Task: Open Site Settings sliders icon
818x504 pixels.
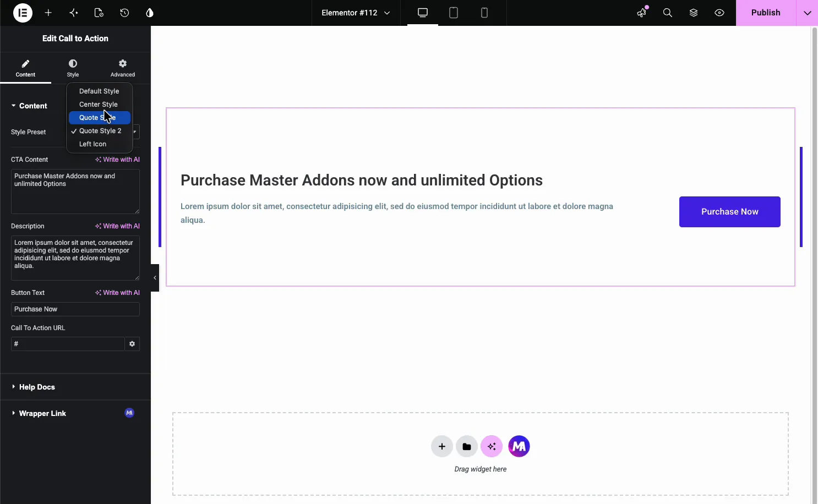Action: pos(74,13)
